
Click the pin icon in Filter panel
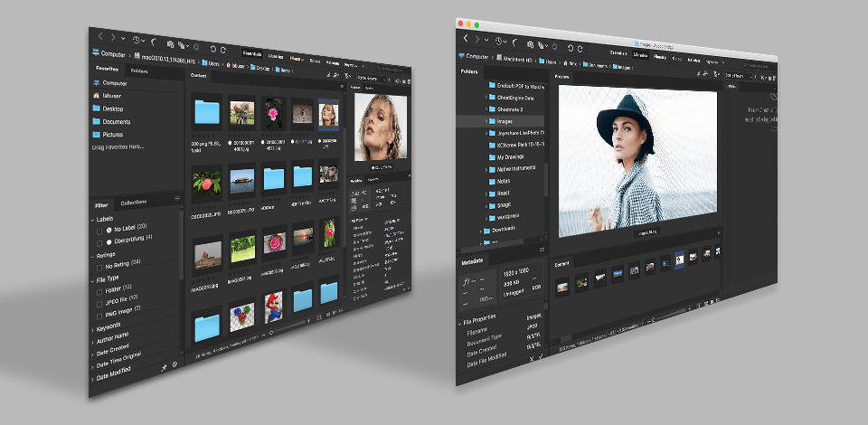pos(164,368)
